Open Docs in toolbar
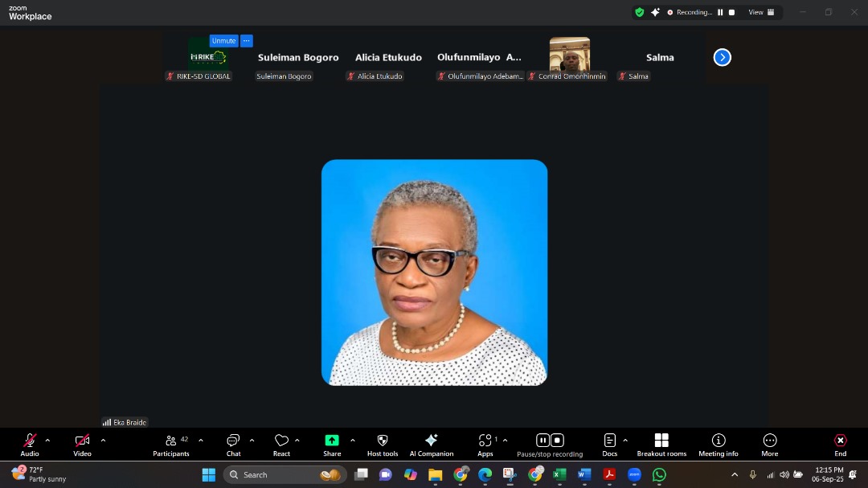868x488 pixels. [609, 445]
